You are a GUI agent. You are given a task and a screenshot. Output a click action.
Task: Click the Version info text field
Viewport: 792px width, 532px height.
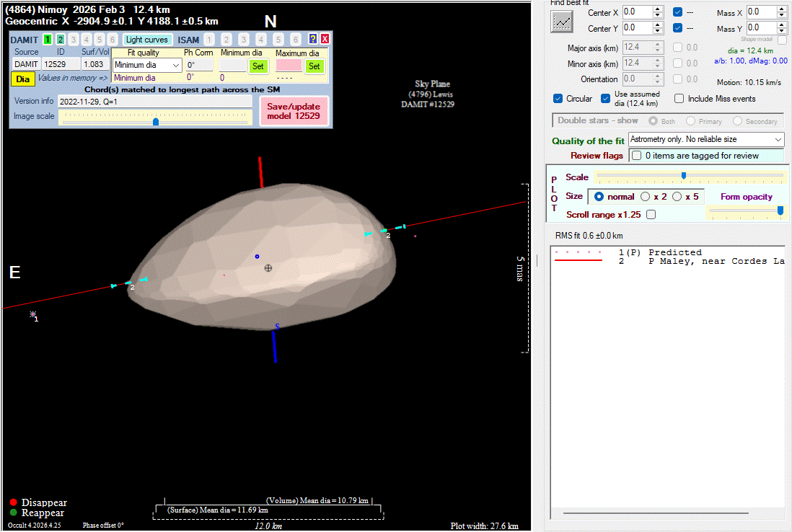coord(154,102)
